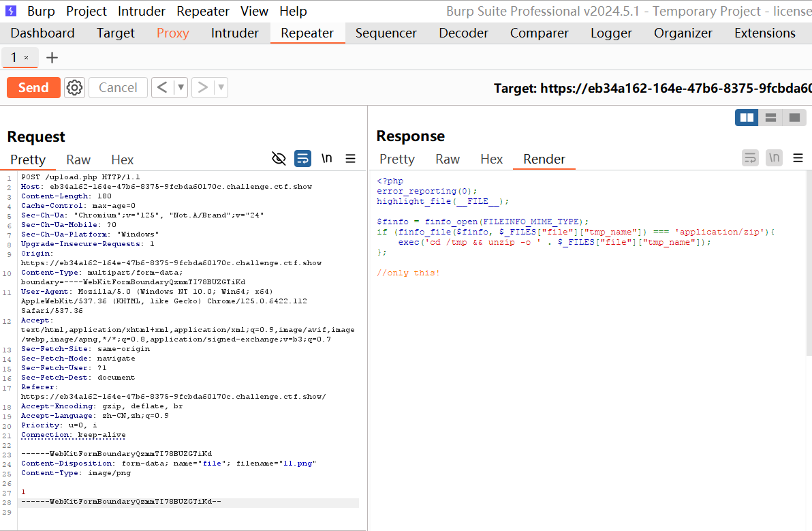
Task: Open the Request panel hamburger menu
Action: click(x=351, y=159)
